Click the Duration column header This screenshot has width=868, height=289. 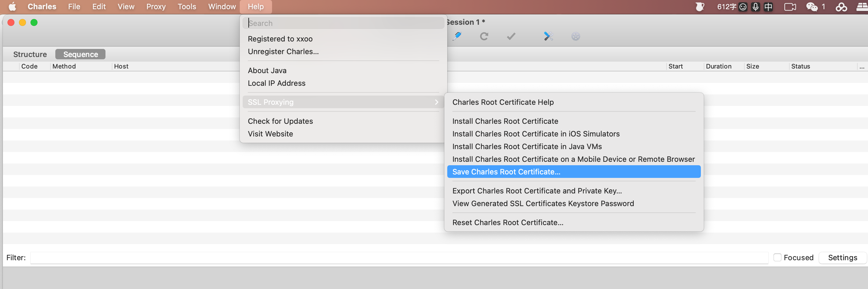coord(718,66)
